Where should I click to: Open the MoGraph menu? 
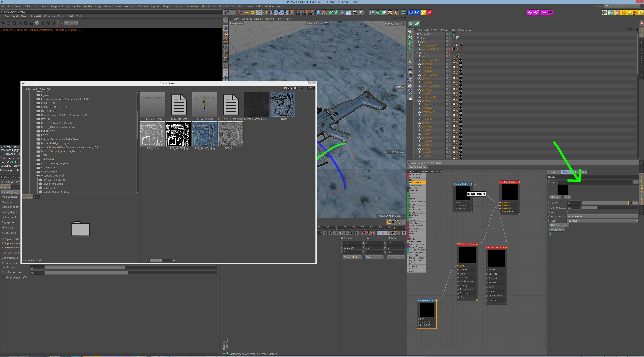click(x=129, y=7)
